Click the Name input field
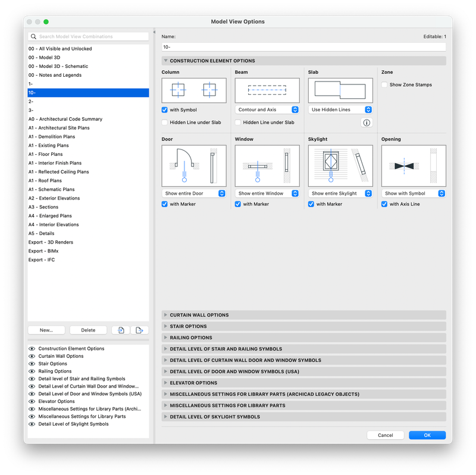Viewport: 476px width, 475px height. click(x=304, y=47)
